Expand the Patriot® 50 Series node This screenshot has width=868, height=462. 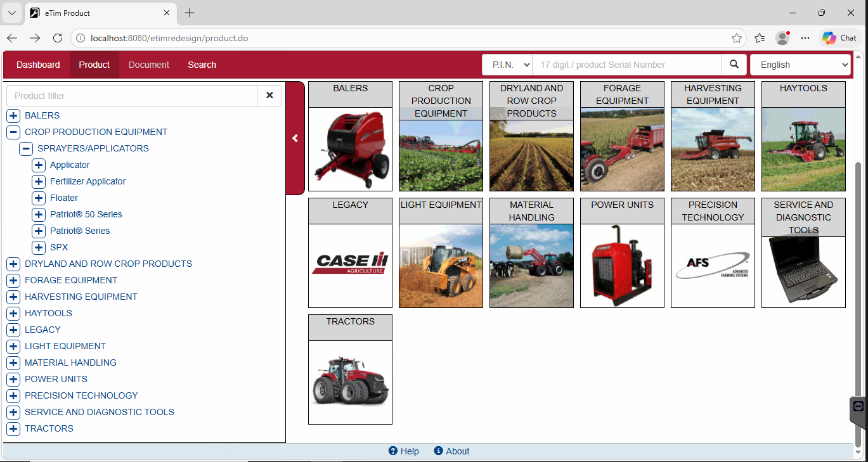pos(39,215)
